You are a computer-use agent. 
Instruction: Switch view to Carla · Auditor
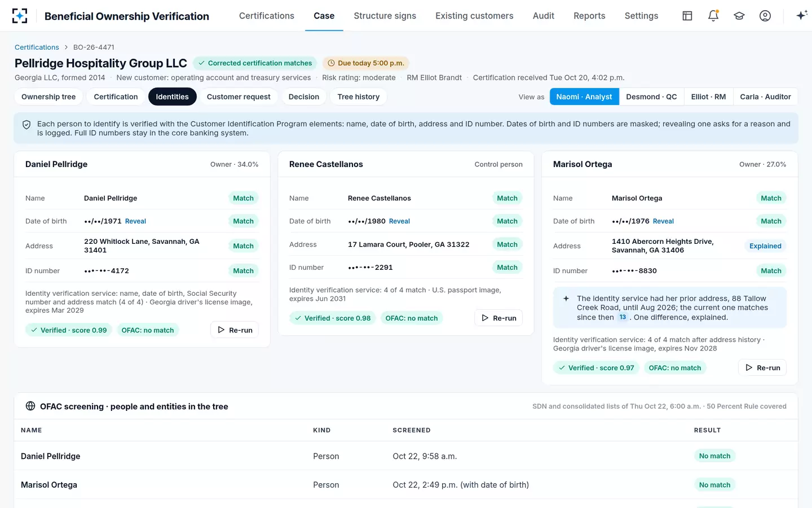point(765,97)
